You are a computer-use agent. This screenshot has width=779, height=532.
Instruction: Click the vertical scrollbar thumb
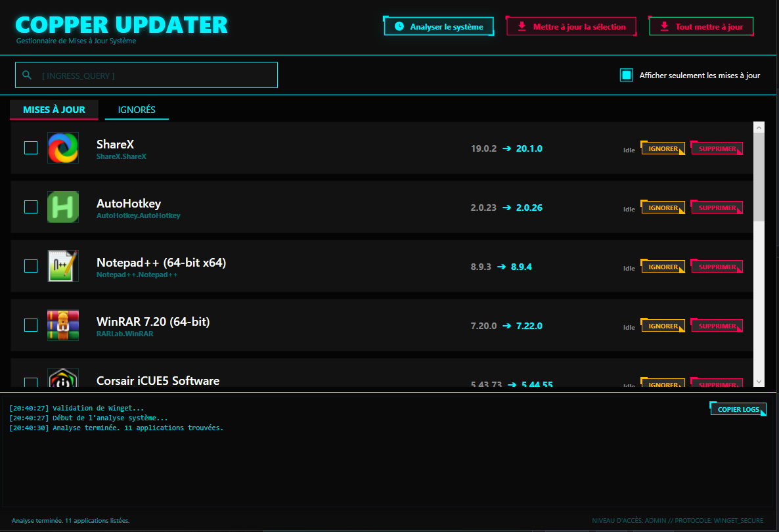759,177
